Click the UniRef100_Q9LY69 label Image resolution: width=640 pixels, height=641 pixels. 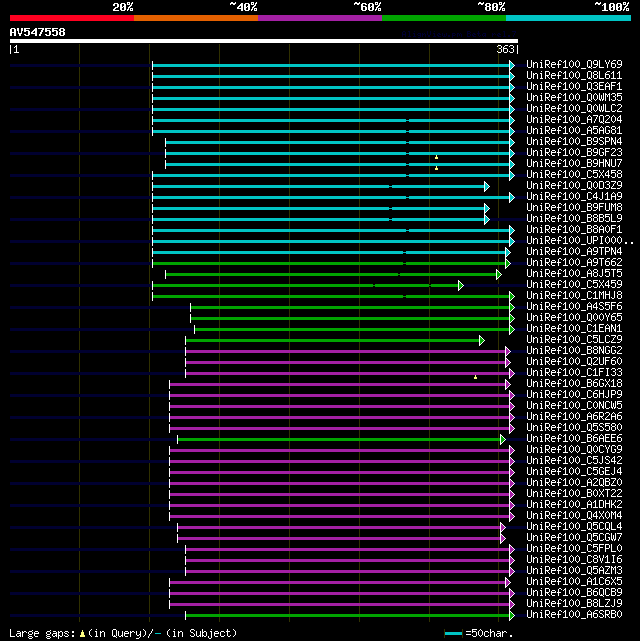[x=574, y=65]
